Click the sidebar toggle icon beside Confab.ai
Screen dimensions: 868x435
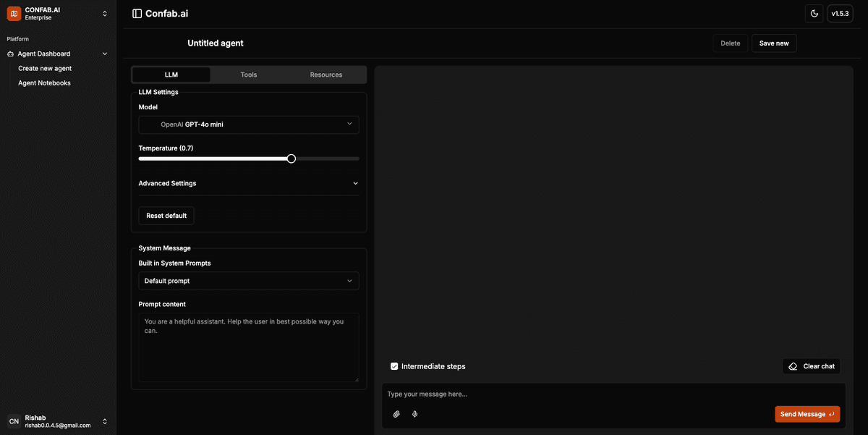137,14
